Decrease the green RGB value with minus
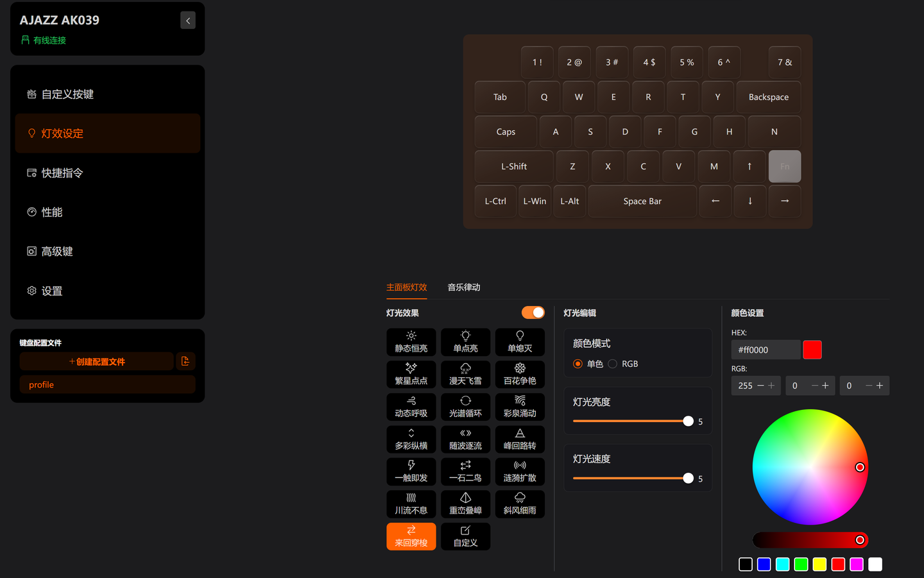924x578 pixels. pos(815,386)
